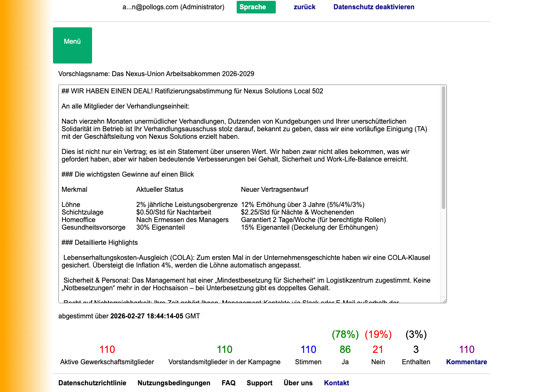Open the Über uns page
The width and height of the screenshot is (544, 392).
point(298,383)
